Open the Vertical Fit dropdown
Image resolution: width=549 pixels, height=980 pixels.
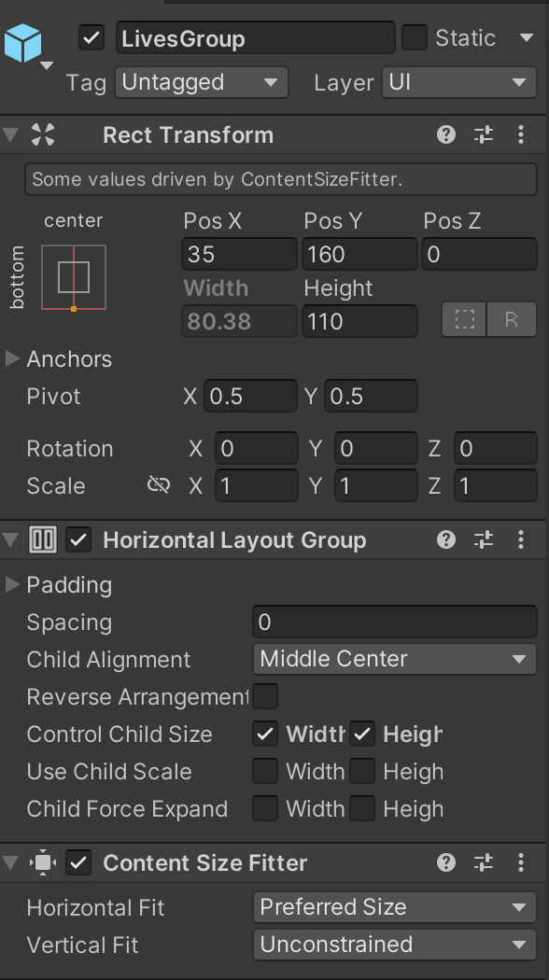tap(393, 945)
